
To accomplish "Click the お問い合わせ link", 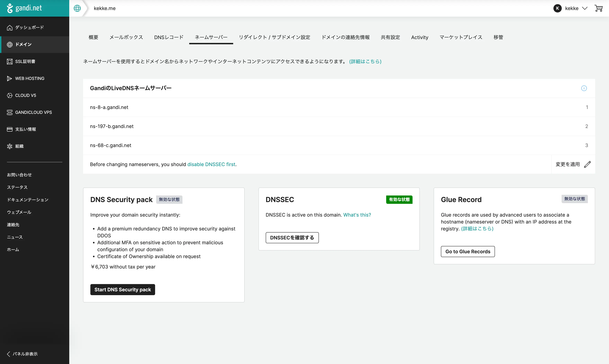I will click(19, 175).
